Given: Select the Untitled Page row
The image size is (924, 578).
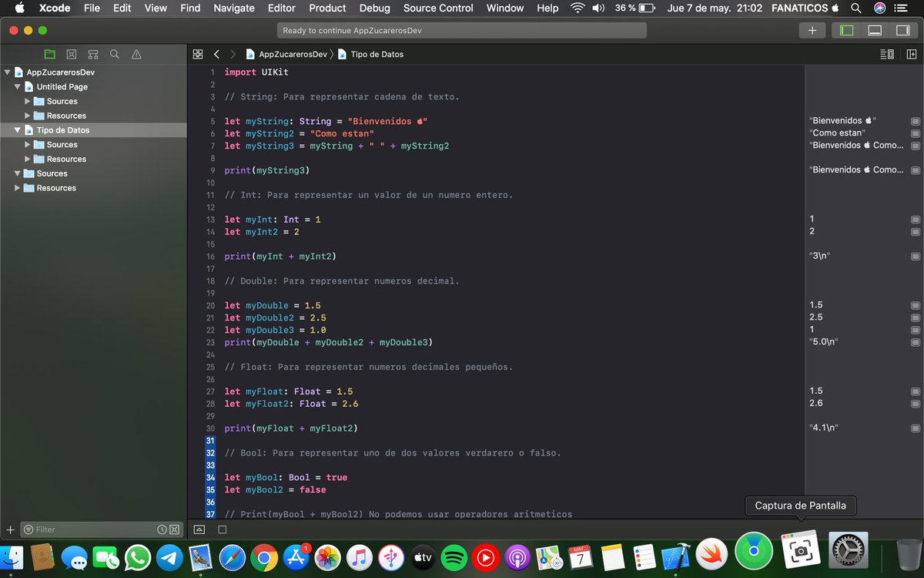Looking at the screenshot, I should point(93,86).
